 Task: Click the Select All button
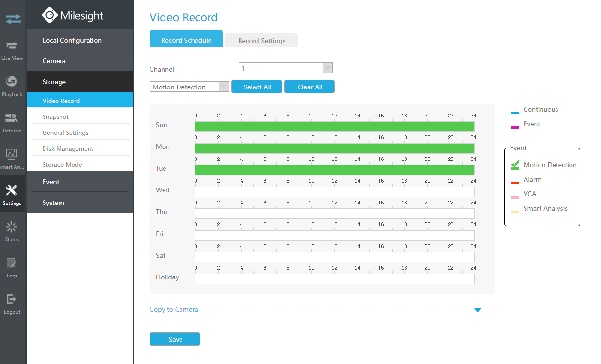(x=257, y=87)
